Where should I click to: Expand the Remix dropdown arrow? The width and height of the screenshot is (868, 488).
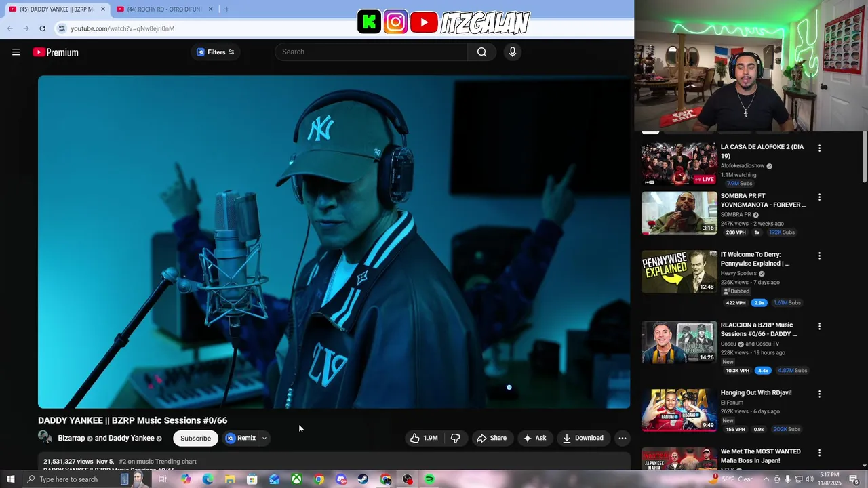coord(264,439)
